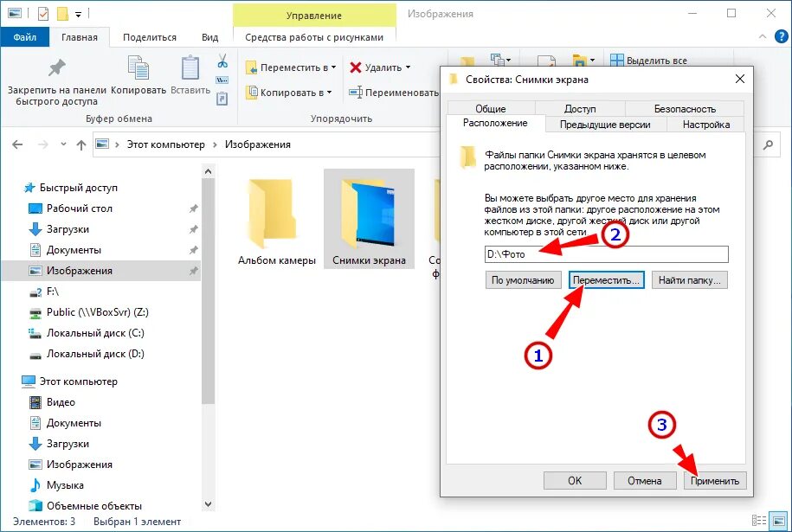Click the Переименовать ribbon button
This screenshot has width=792, height=532.
[394, 93]
